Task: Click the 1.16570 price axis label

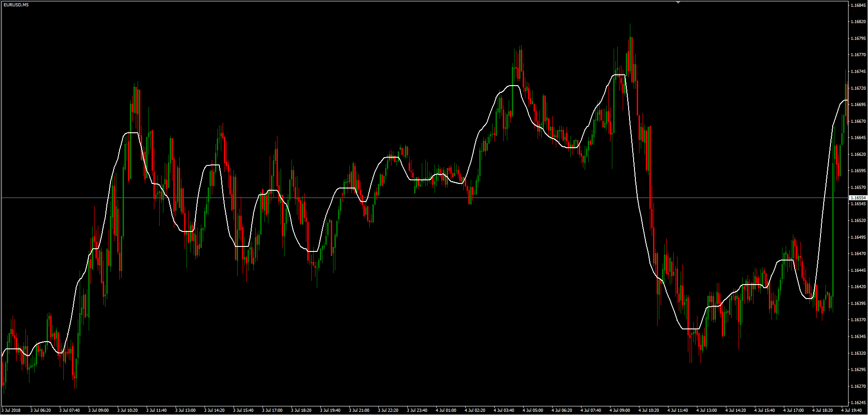Action: (858, 188)
